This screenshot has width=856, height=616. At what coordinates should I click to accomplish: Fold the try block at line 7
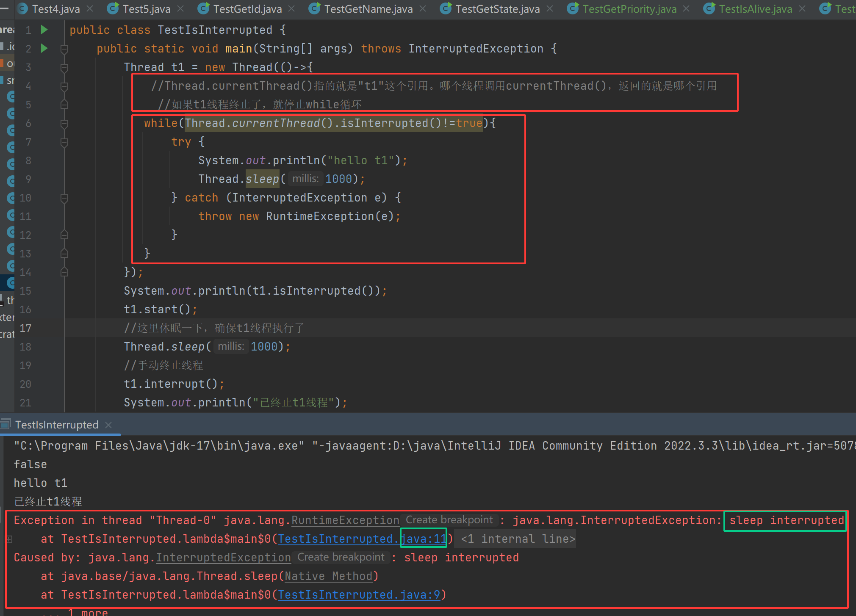(x=64, y=142)
